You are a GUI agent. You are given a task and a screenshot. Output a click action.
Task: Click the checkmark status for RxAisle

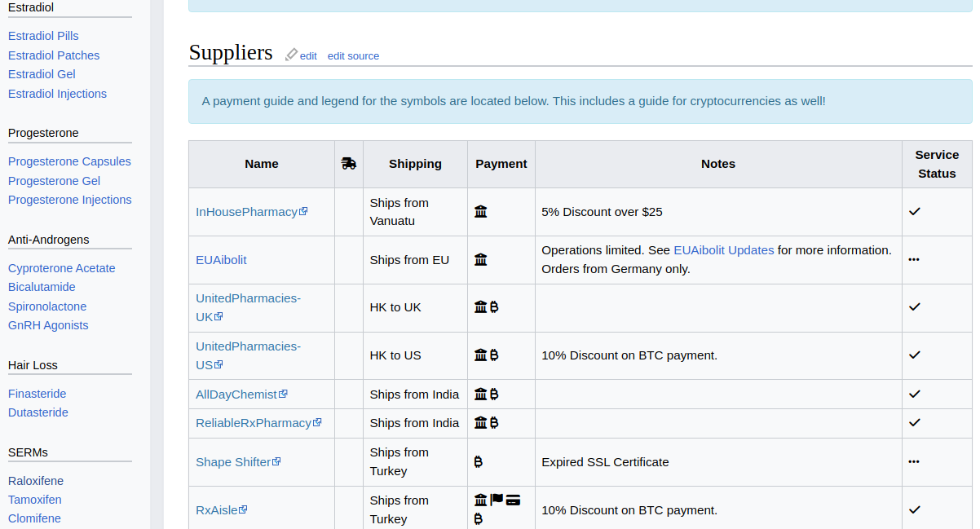point(915,510)
